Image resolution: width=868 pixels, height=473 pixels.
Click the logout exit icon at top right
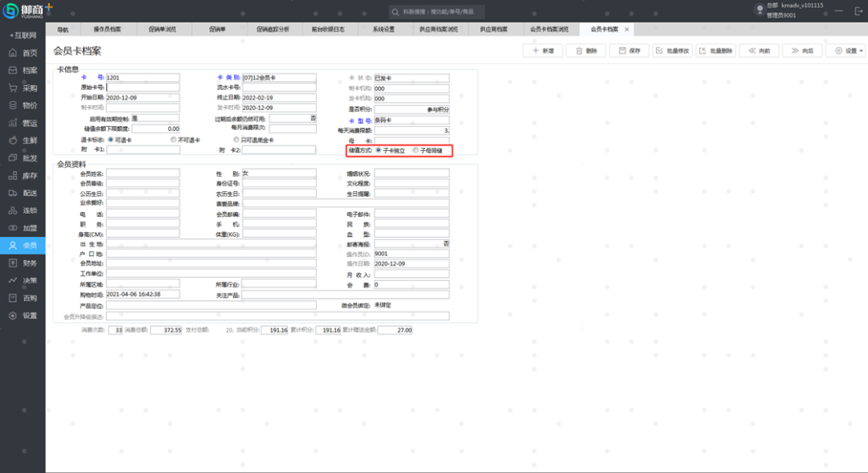click(858, 10)
